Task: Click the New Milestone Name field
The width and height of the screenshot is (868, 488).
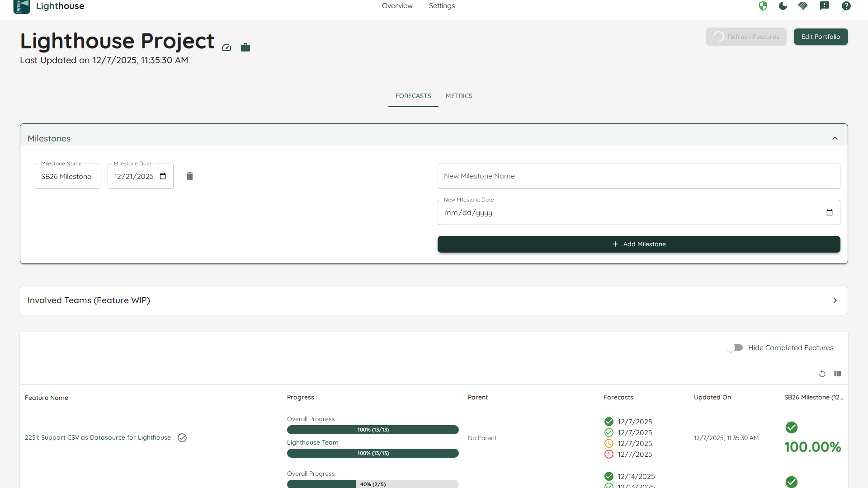Action: pyautogui.click(x=639, y=176)
